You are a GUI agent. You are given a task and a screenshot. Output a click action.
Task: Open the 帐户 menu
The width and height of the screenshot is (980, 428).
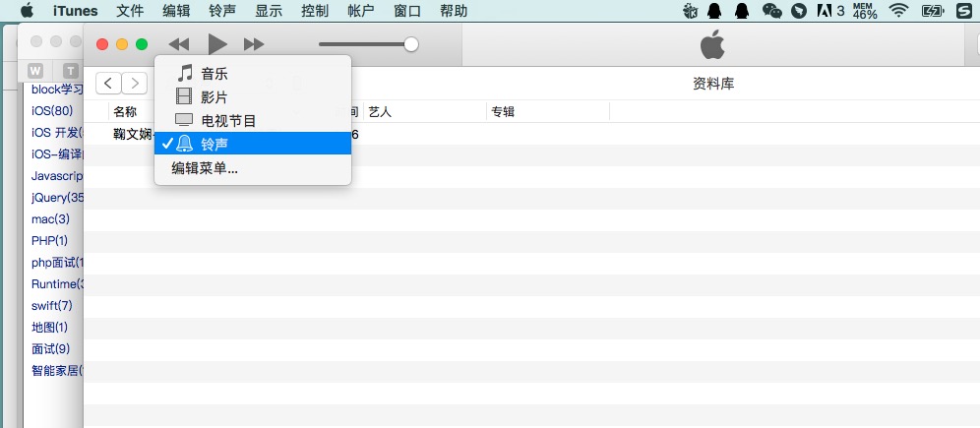pyautogui.click(x=361, y=11)
